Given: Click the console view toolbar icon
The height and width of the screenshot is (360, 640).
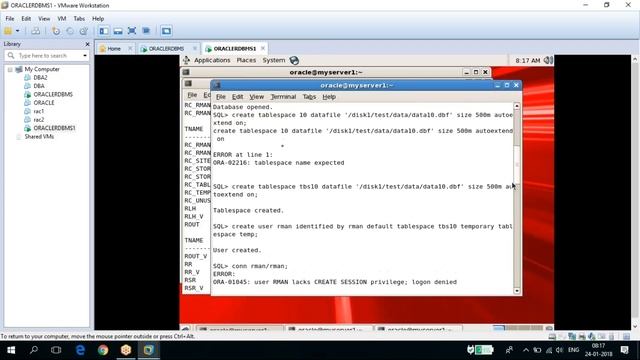Looking at the screenshot, I should (x=166, y=31).
